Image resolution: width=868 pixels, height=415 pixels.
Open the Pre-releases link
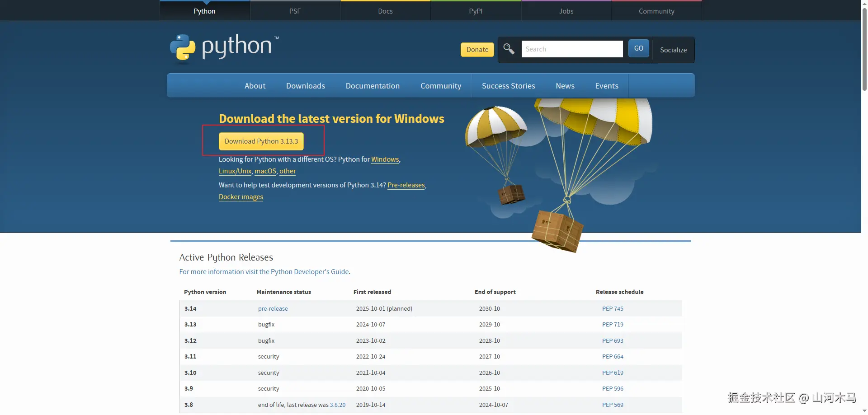(x=406, y=185)
